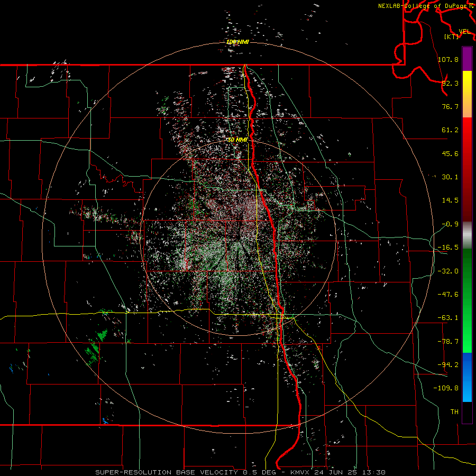Select the -63.1 velocity scale value
Image resolution: width=476 pixels, height=476 pixels.
(448, 318)
